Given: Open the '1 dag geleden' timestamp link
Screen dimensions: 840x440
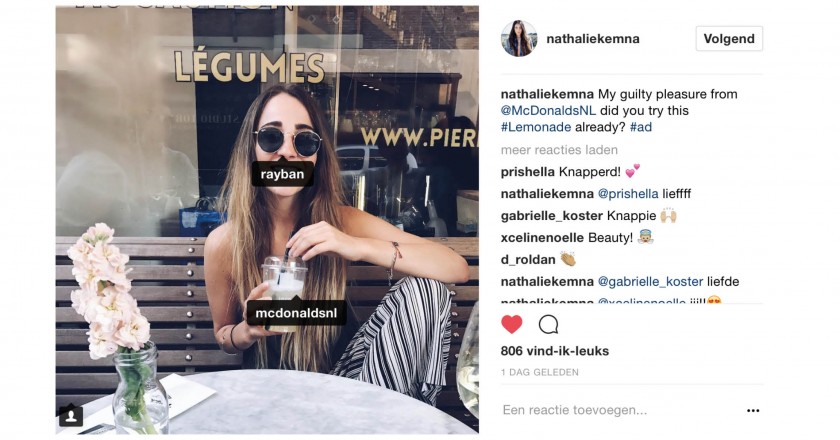Looking at the screenshot, I should tap(539, 372).
